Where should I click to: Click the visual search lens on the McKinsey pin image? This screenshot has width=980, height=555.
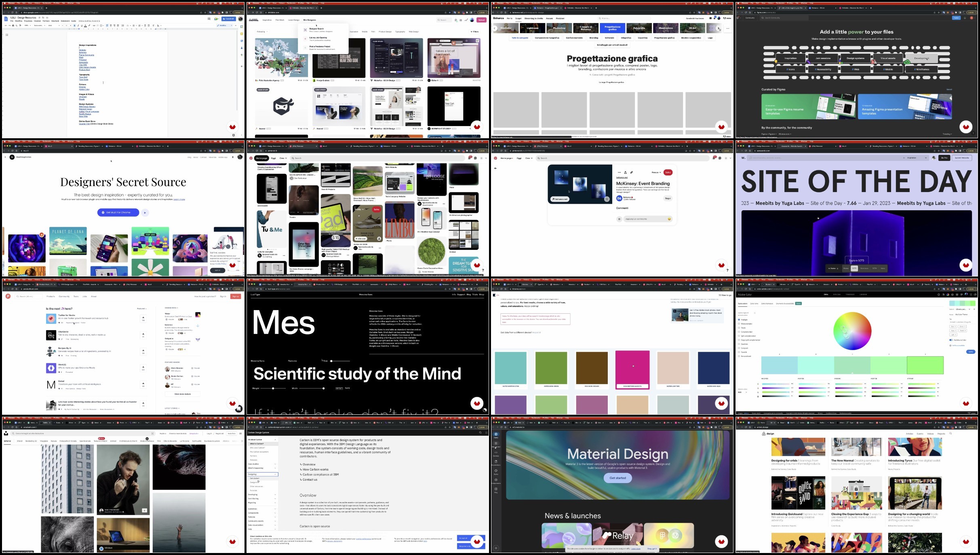pos(607,199)
